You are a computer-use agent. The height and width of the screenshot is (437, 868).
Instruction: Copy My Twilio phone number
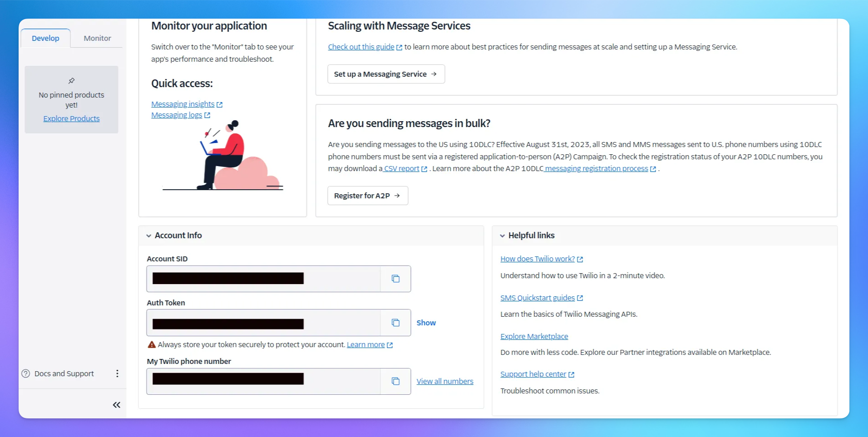395,381
